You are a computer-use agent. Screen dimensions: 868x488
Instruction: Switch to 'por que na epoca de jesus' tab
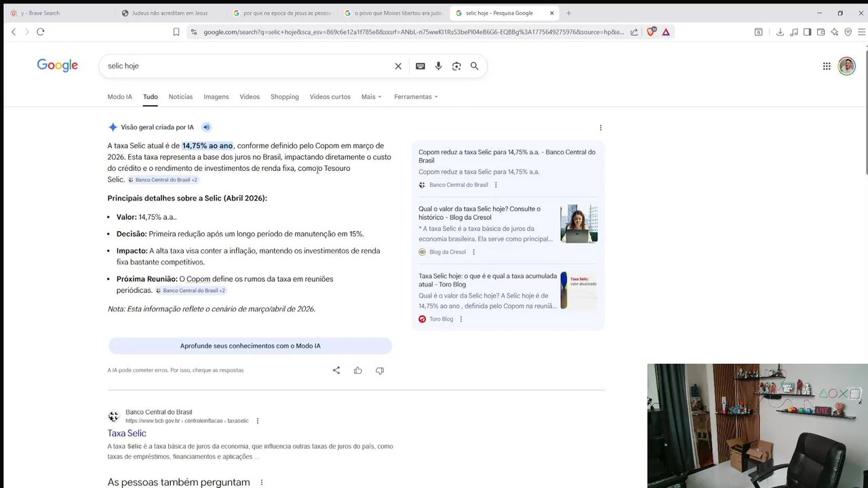point(281,13)
